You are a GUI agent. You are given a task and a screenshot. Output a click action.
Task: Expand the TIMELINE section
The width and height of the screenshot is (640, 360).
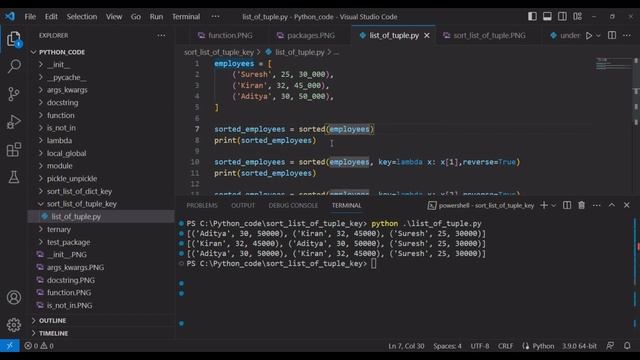[101, 333]
